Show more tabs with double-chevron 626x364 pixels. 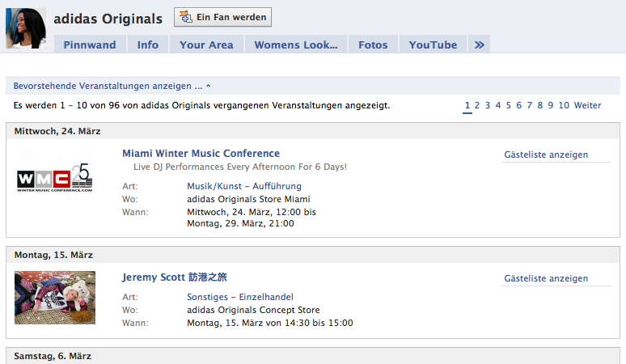coord(479,44)
